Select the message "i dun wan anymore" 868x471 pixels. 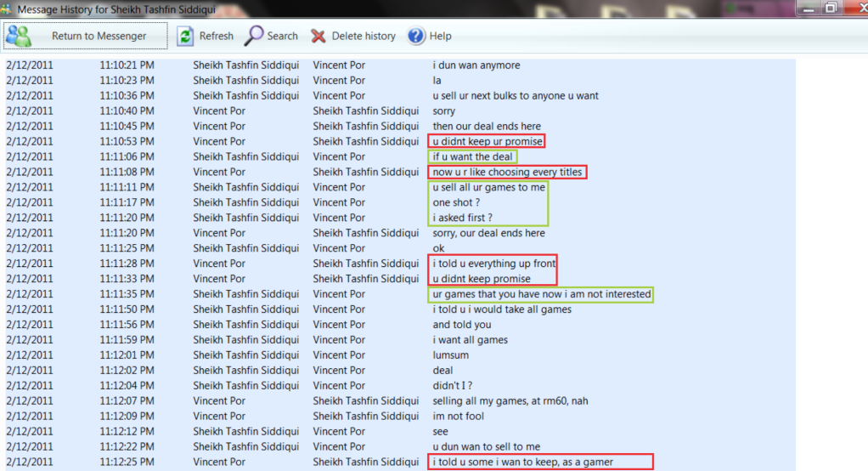[x=476, y=65]
